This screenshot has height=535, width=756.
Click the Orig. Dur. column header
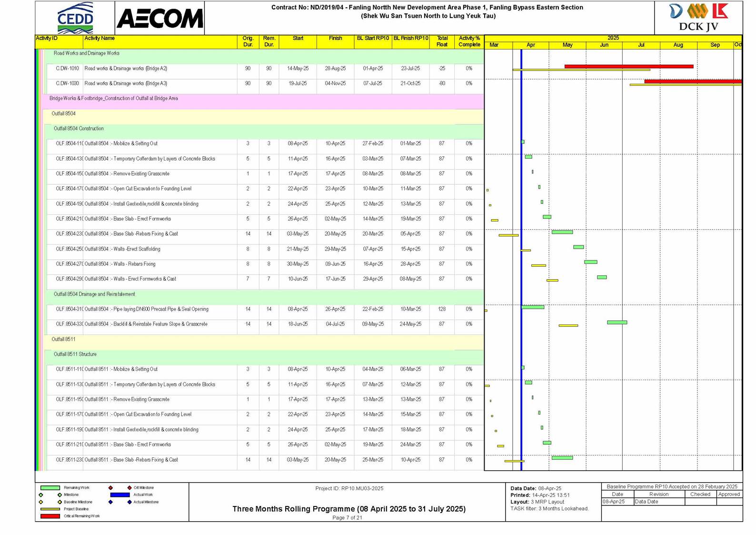coord(248,41)
